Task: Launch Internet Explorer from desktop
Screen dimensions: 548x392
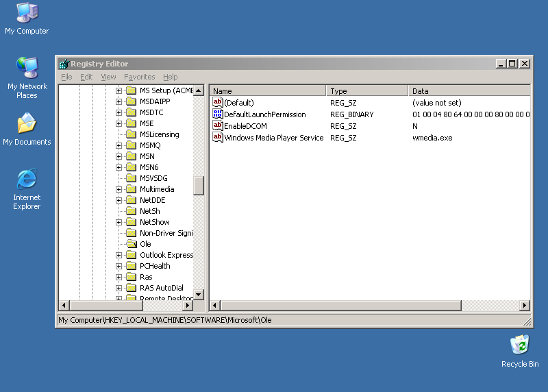Action: point(27,189)
